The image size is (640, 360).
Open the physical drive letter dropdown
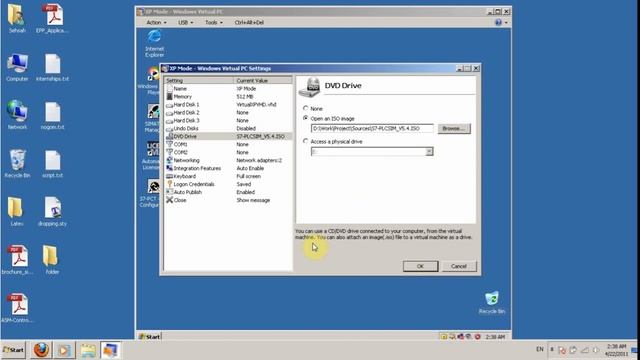[429, 151]
